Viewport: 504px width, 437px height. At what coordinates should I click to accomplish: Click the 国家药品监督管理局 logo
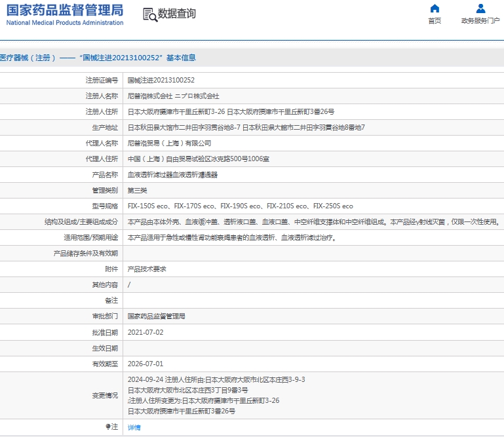click(65, 14)
